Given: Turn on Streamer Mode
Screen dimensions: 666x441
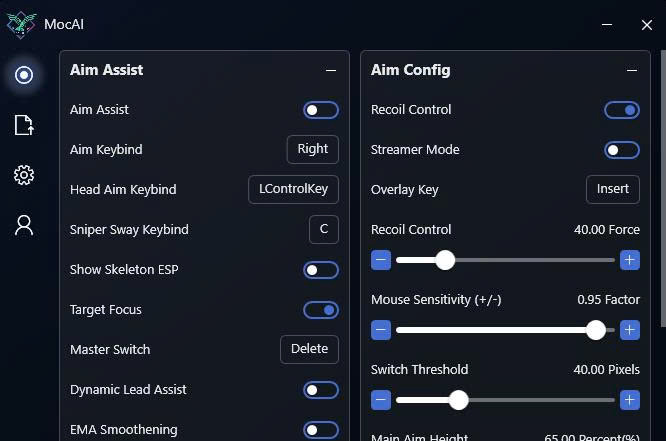Looking at the screenshot, I should pos(622,150).
